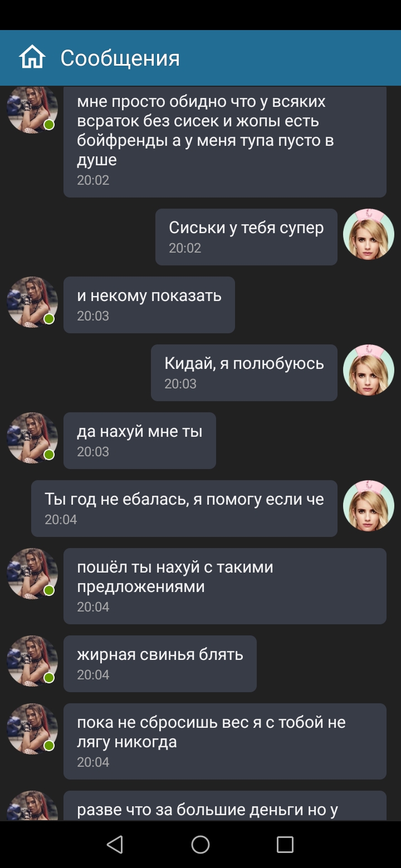
Task: Select the partially visible 'разве что за' message
Action: (x=225, y=806)
